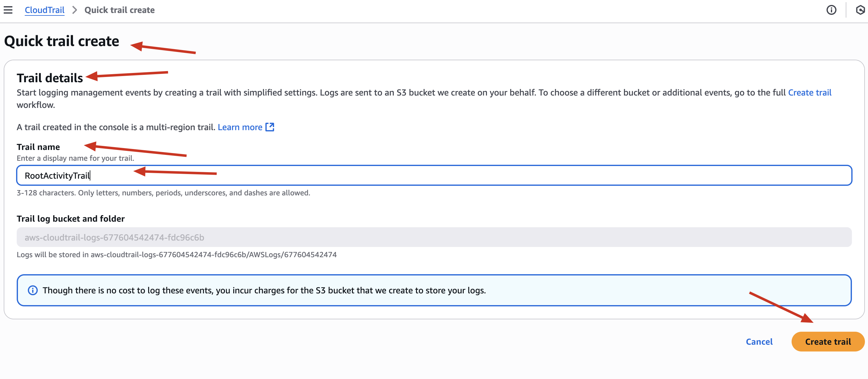Go to CloudTrail via the breadcrumb link

(45, 10)
